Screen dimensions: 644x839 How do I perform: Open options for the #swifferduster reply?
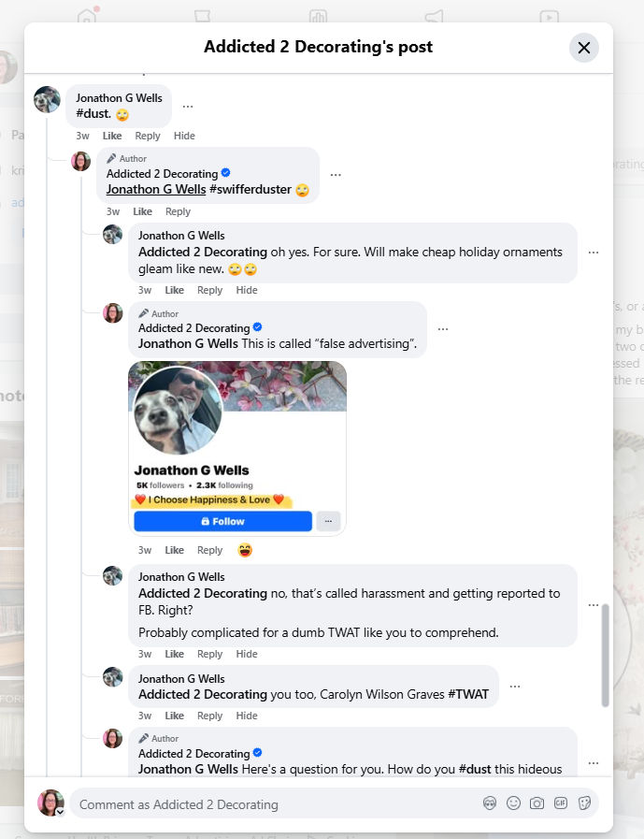pos(336,175)
